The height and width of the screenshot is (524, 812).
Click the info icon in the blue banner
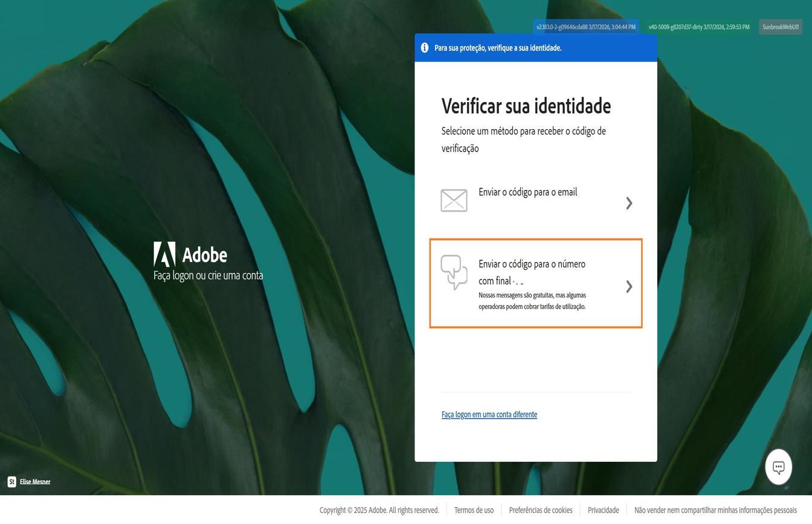(x=425, y=47)
